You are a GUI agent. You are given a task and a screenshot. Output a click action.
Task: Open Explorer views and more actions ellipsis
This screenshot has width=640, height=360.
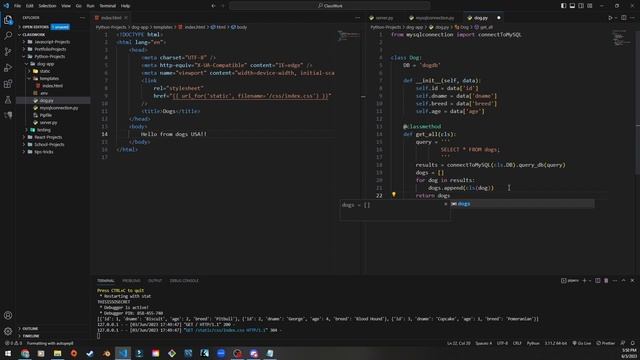(82, 18)
